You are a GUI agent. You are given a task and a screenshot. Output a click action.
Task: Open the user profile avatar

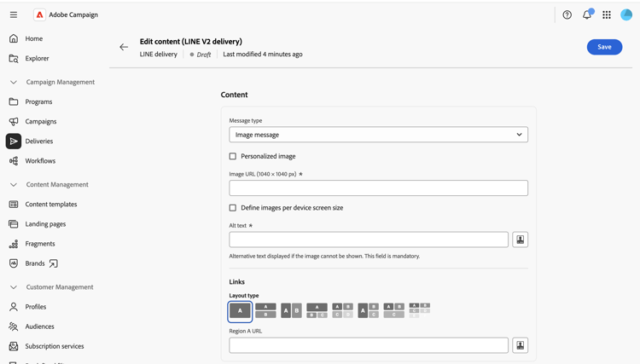pyautogui.click(x=626, y=14)
